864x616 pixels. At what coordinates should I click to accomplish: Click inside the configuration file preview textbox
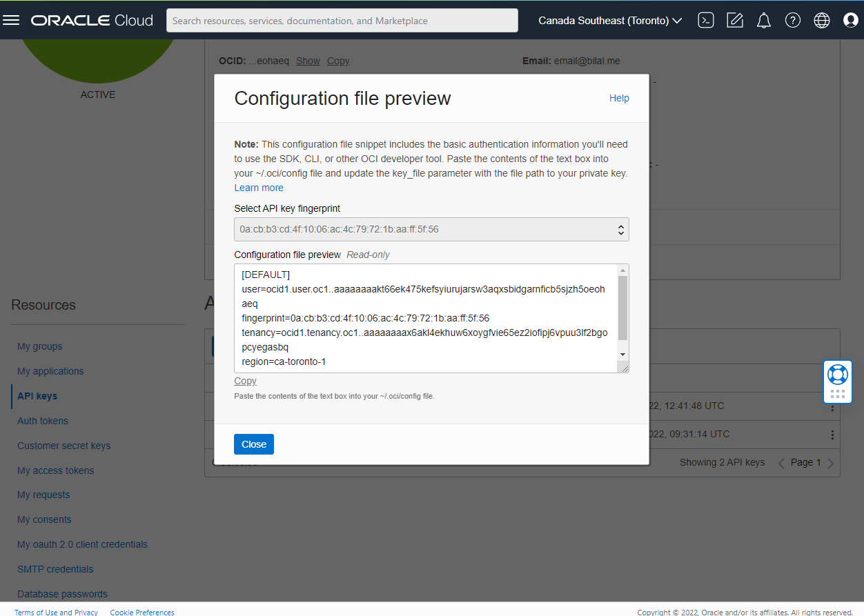[x=426, y=318]
